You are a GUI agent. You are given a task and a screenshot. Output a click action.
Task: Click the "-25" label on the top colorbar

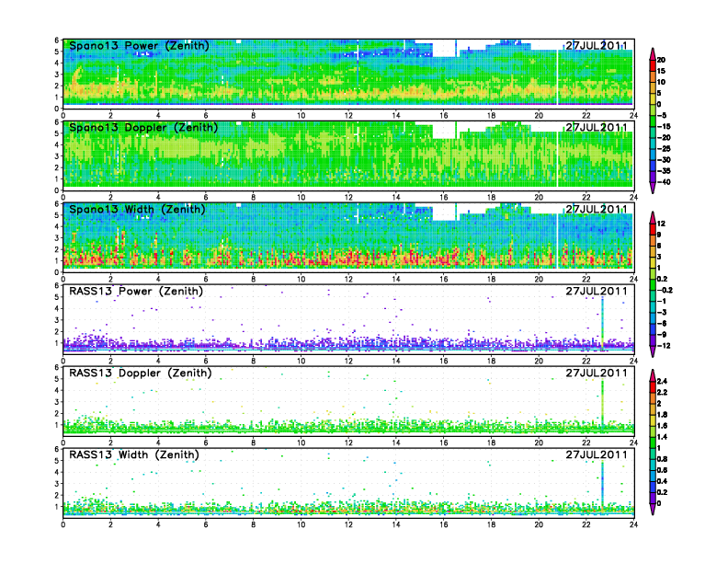click(664, 149)
